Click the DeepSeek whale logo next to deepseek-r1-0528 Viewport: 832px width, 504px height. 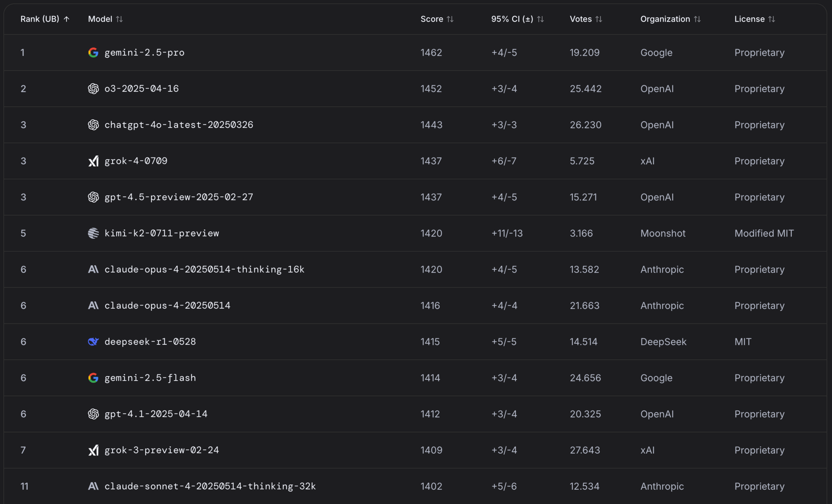(x=93, y=342)
